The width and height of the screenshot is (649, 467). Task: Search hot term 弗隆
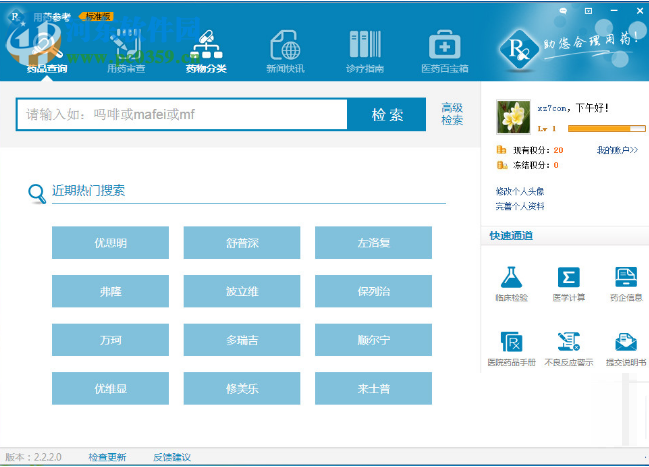[x=110, y=291]
